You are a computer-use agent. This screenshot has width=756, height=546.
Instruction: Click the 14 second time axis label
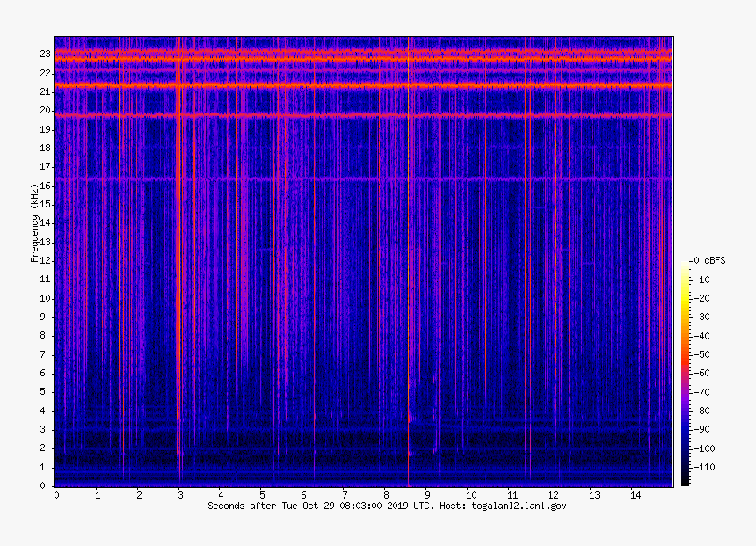tap(635, 496)
